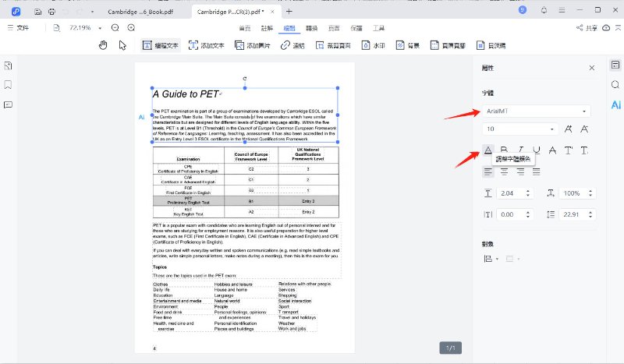Open the search icon in right sidebar
The width and height of the screenshot is (624, 364).
[x=615, y=85]
